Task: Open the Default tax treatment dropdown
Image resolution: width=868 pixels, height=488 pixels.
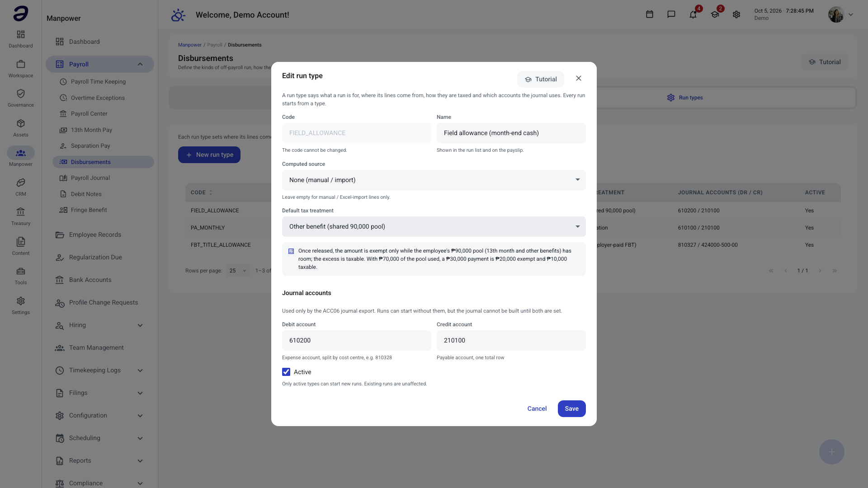Action: 434,226
